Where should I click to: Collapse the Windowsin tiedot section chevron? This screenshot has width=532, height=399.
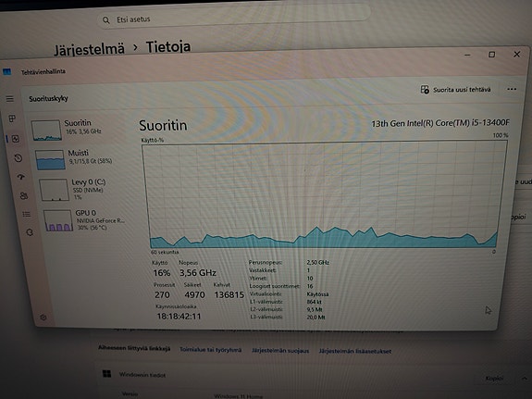click(x=525, y=378)
